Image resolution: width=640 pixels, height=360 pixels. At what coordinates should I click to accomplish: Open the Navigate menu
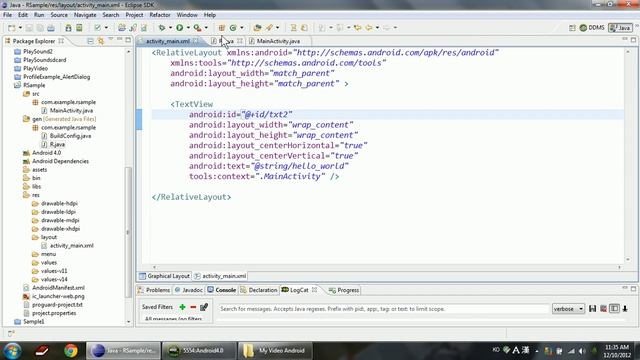click(85, 15)
